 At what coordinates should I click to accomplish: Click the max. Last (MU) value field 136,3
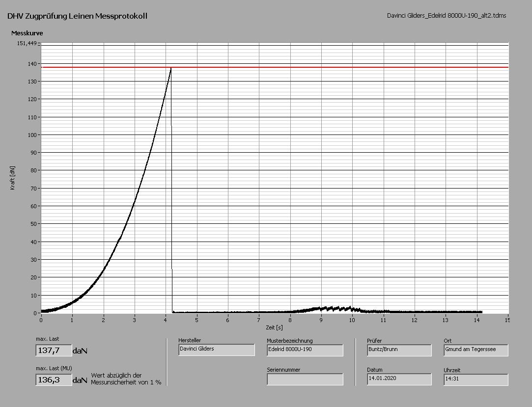click(54, 380)
